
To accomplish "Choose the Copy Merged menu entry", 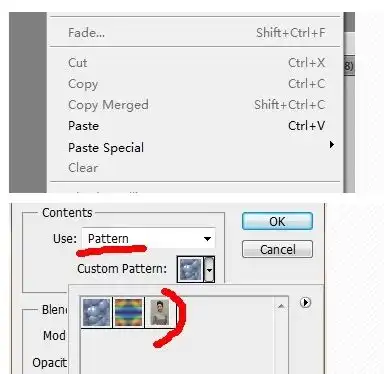I will pyautogui.click(x=196, y=105).
